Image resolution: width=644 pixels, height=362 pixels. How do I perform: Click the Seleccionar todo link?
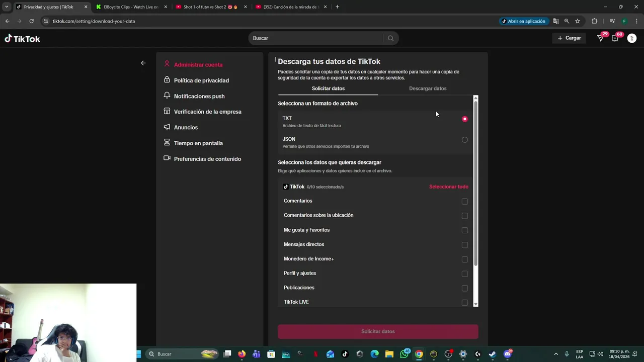click(449, 187)
